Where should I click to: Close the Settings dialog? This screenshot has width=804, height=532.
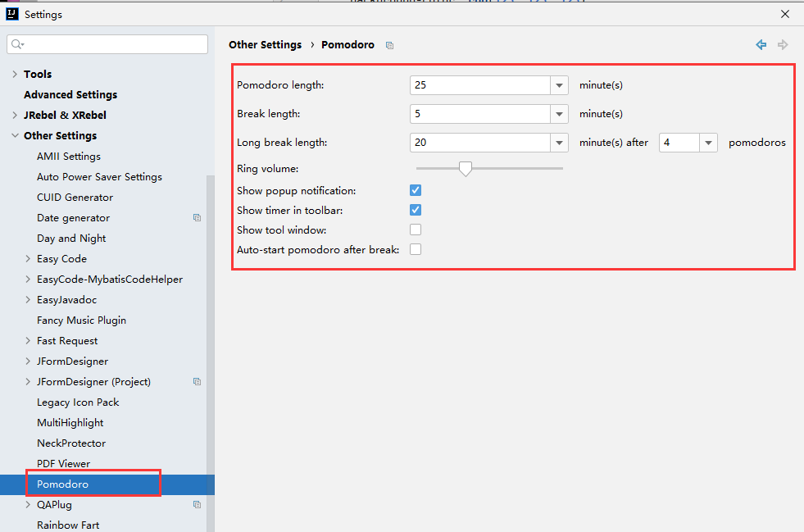pos(785,14)
